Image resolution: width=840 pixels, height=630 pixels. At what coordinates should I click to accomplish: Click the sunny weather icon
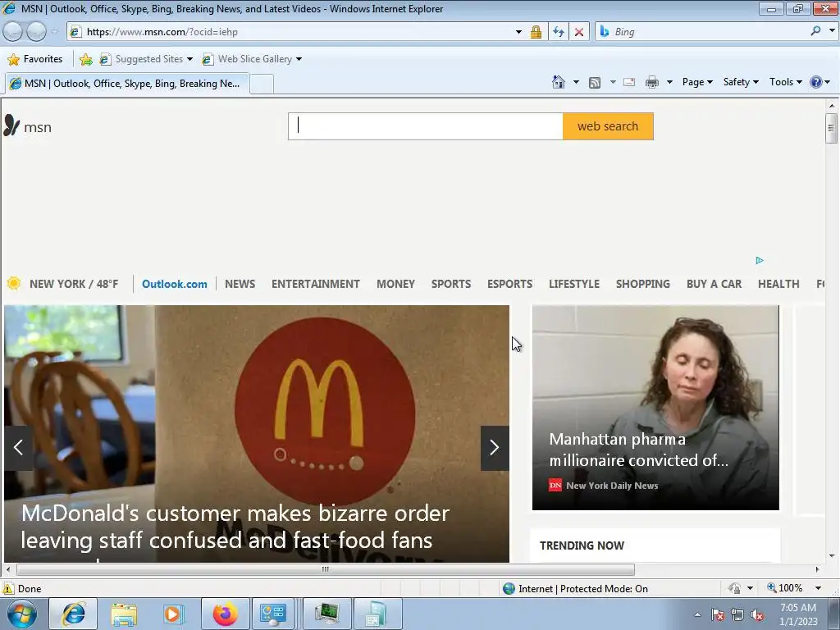click(x=14, y=283)
